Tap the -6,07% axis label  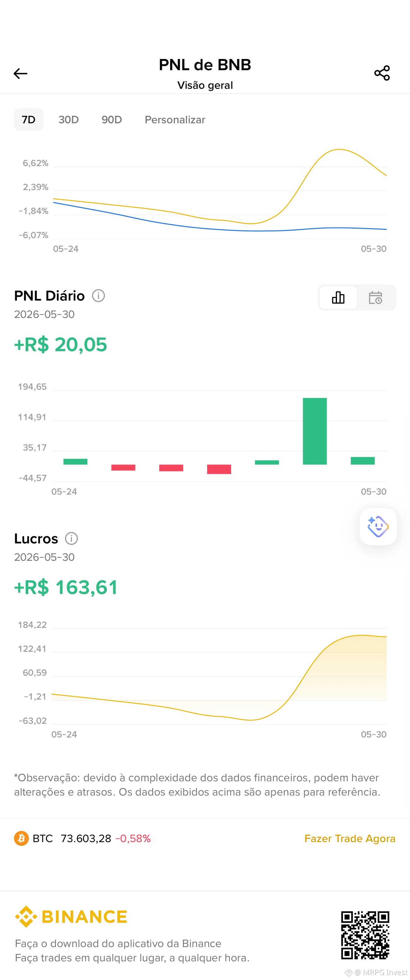click(x=34, y=235)
